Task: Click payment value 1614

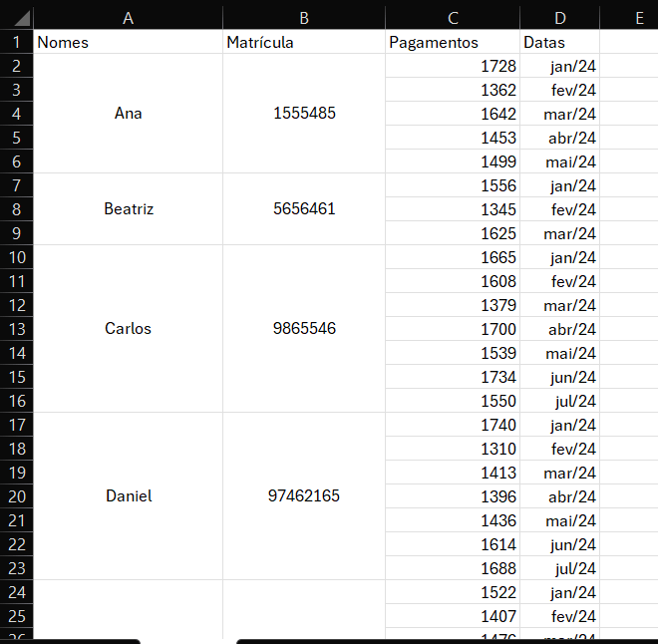Action: coord(453,544)
